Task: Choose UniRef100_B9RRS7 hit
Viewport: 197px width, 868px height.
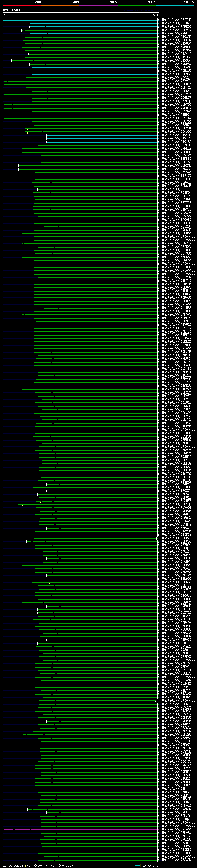Action: tap(177, 64)
